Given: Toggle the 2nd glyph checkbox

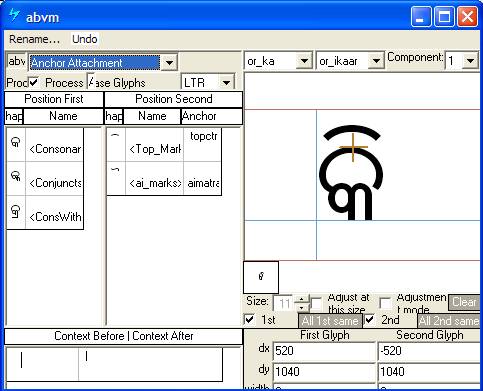Looking at the screenshot, I should point(369,319).
